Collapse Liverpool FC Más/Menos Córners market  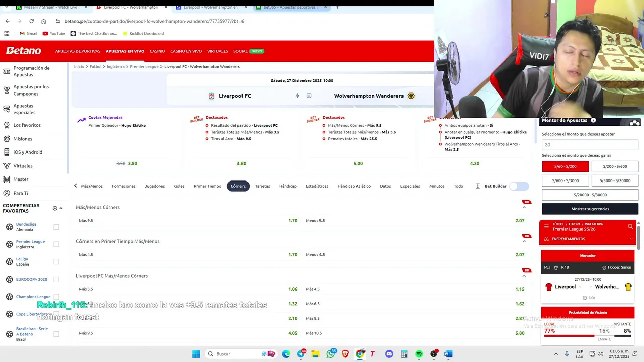[x=524, y=276]
